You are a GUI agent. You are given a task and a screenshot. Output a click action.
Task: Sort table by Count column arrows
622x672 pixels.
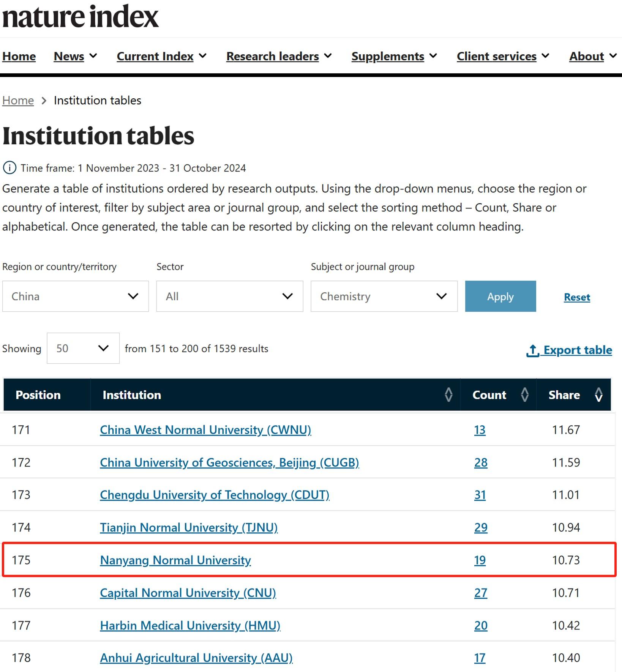coord(525,394)
